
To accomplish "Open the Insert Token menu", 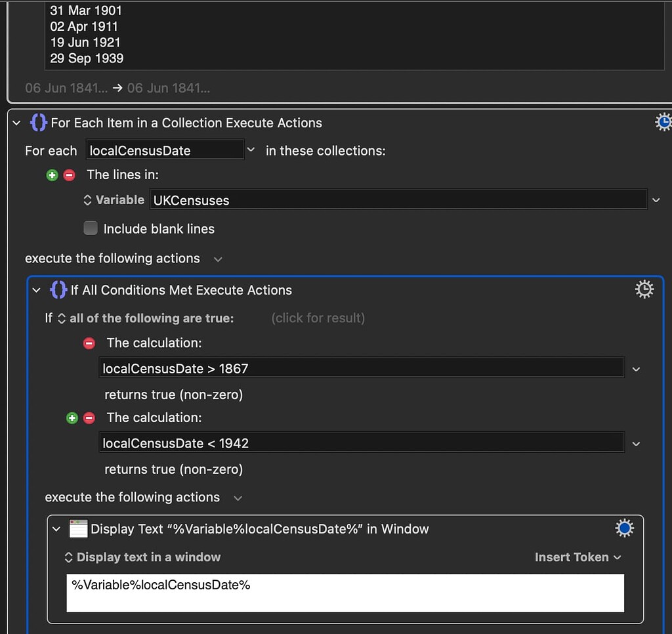I will [x=577, y=557].
